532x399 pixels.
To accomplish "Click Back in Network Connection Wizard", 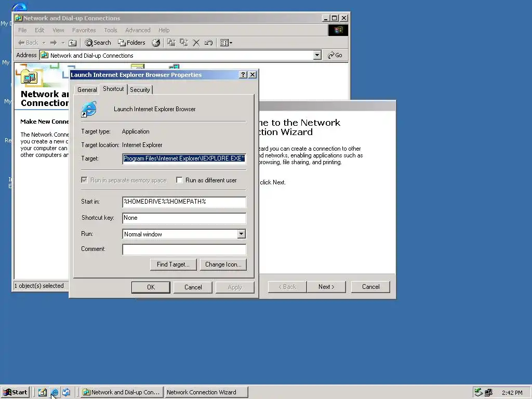I will pyautogui.click(x=287, y=287).
